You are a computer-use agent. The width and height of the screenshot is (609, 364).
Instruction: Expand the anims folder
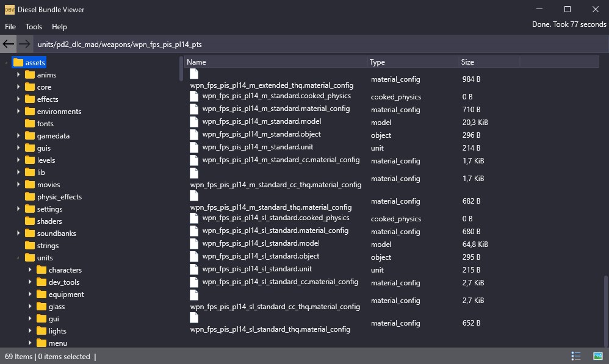pyautogui.click(x=18, y=75)
